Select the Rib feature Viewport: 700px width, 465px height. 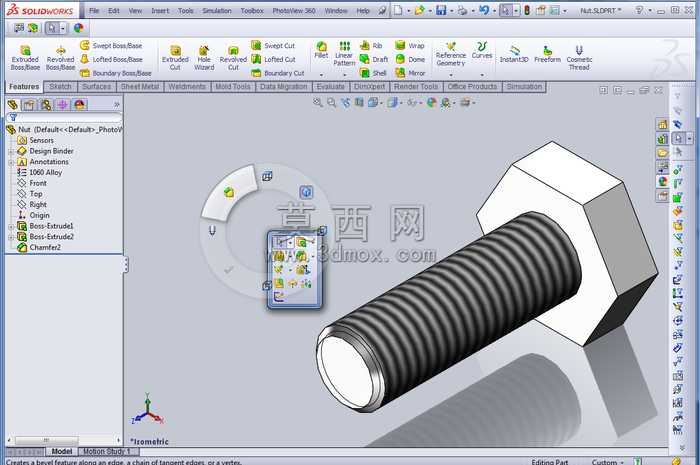click(x=371, y=46)
